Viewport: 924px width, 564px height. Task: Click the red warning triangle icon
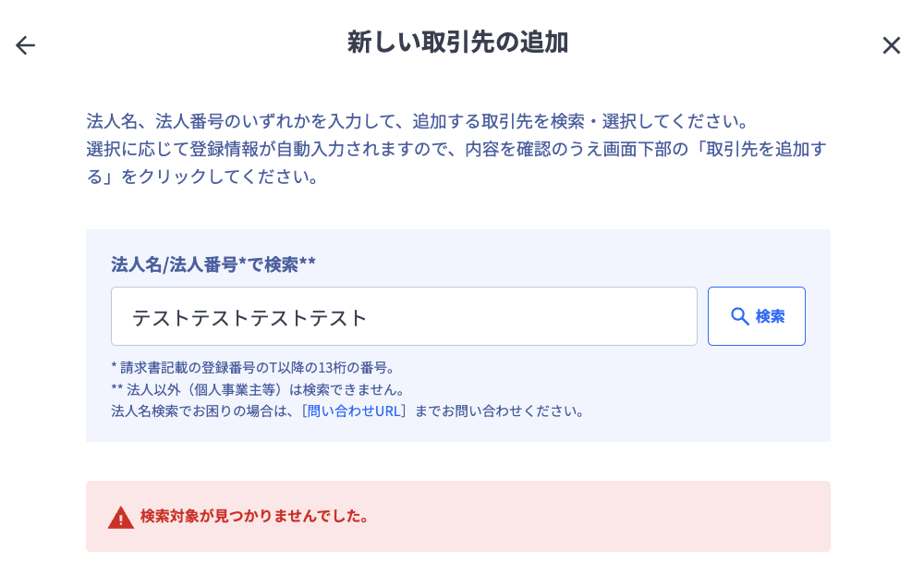click(x=121, y=516)
